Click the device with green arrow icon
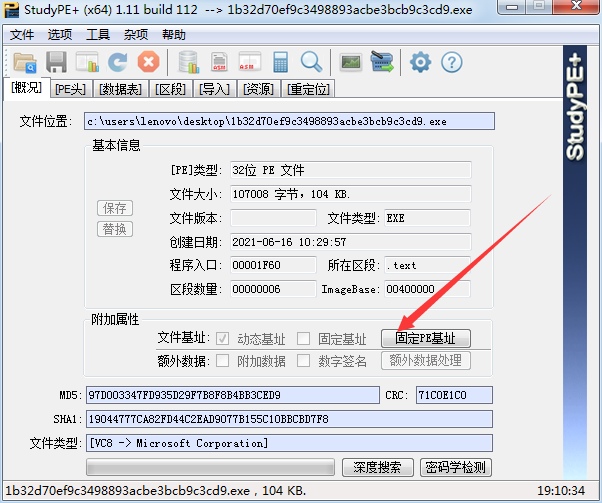 (382, 62)
